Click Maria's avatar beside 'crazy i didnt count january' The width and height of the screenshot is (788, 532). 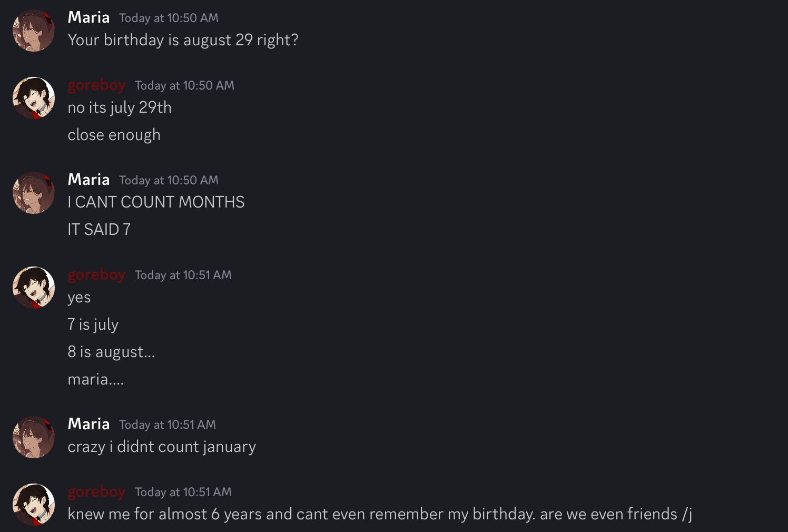pos(34,437)
